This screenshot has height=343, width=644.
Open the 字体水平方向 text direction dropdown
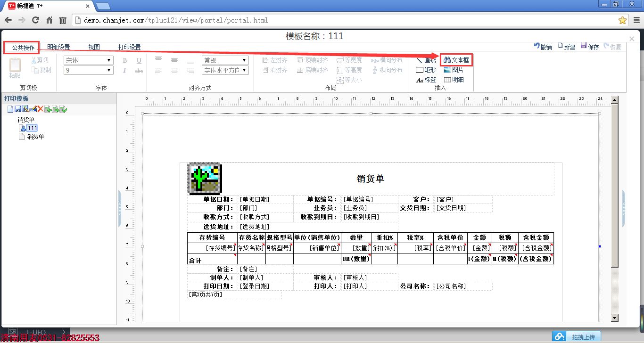coord(225,70)
